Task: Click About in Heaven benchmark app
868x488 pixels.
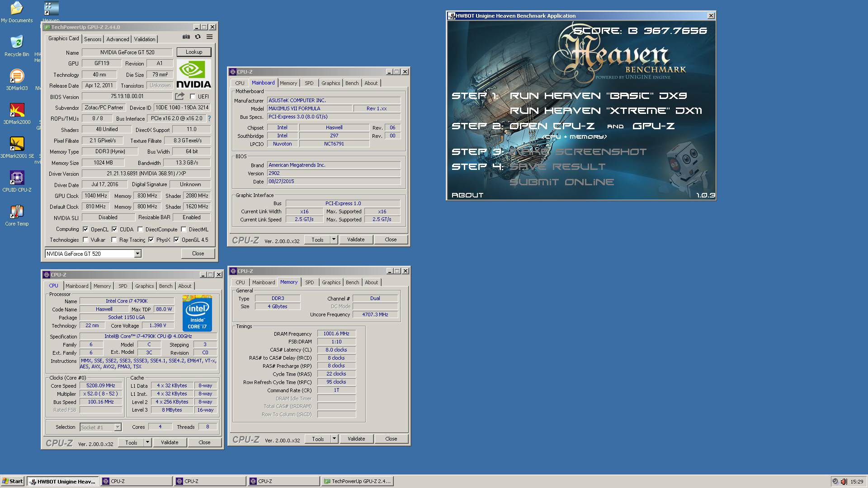Action: coord(467,195)
